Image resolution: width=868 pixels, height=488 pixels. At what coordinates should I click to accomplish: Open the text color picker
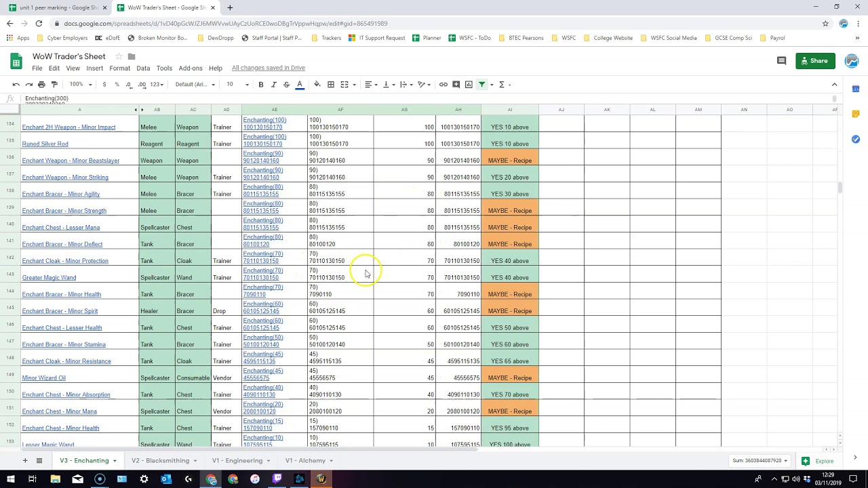pos(299,85)
